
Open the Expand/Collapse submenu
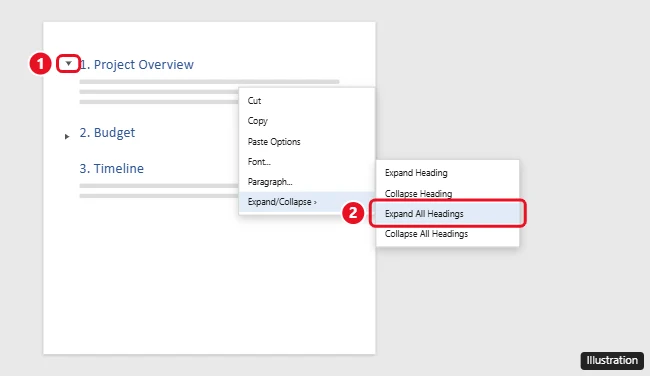coord(307,202)
